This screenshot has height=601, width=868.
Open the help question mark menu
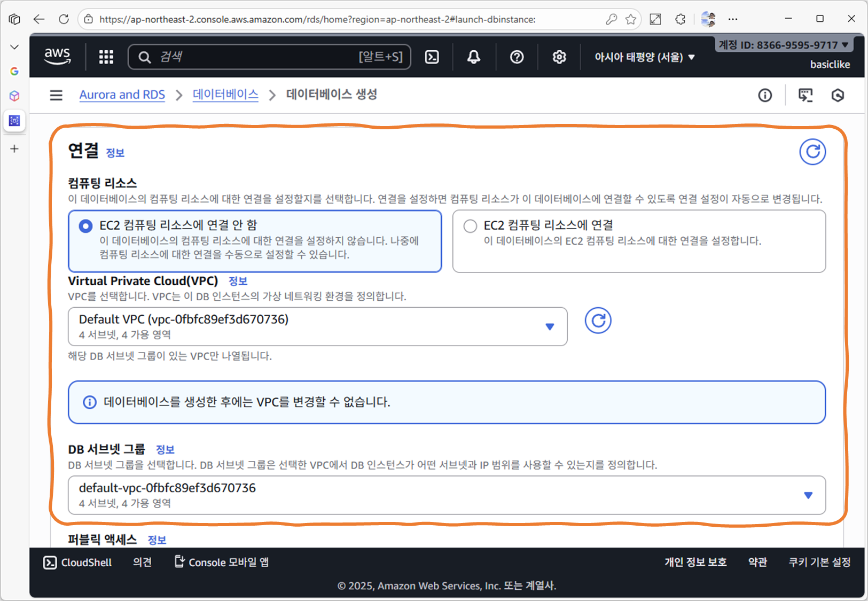pos(517,57)
